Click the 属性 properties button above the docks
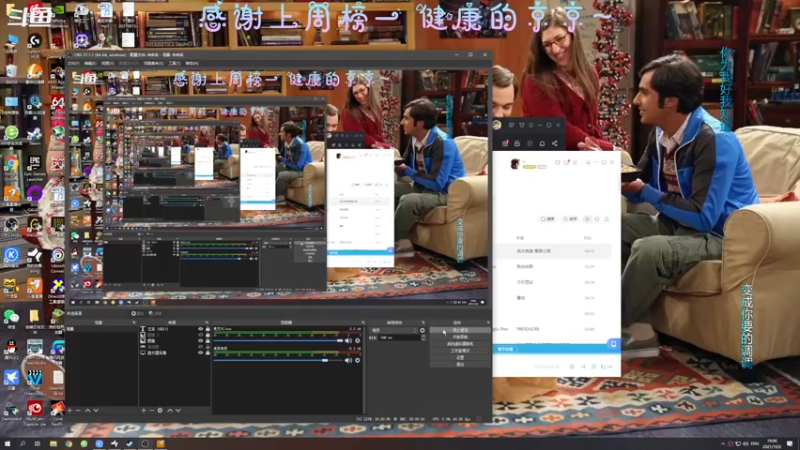Viewport: 800px width, 450px height. click(137, 313)
